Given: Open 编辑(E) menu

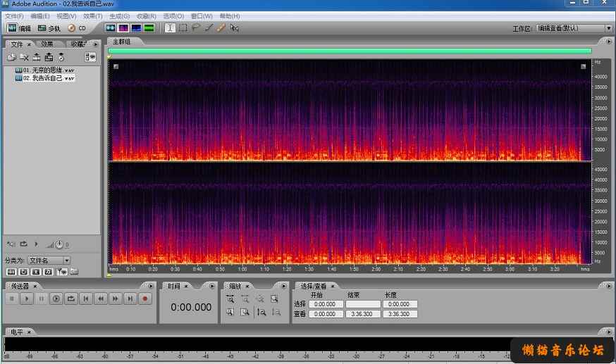Looking at the screenshot, I should click(40, 16).
